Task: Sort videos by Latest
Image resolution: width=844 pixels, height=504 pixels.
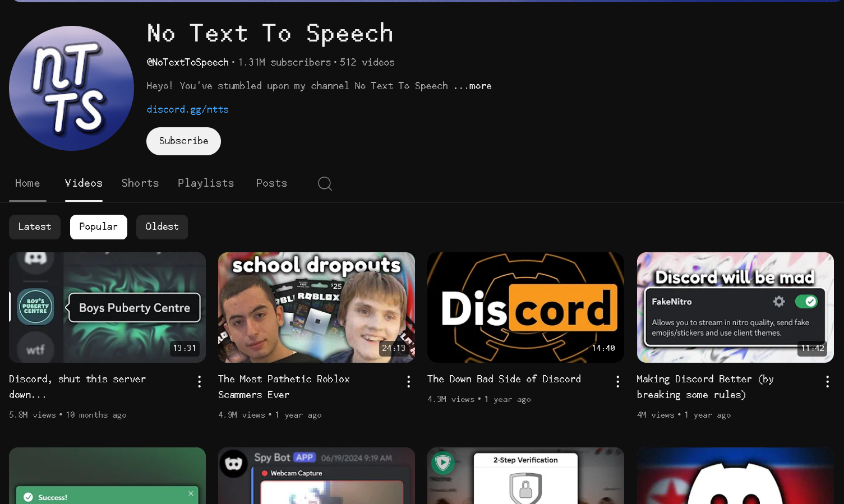Action: tap(35, 227)
